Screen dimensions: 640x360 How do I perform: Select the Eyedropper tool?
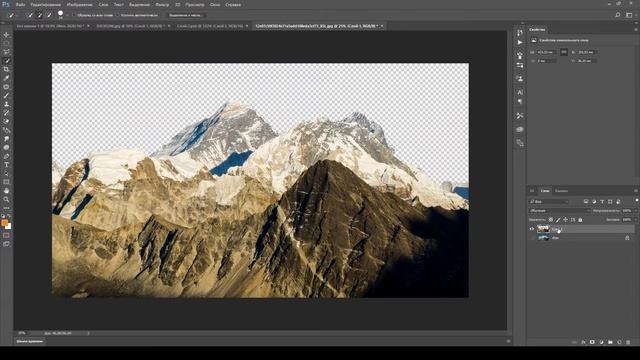tap(6, 78)
